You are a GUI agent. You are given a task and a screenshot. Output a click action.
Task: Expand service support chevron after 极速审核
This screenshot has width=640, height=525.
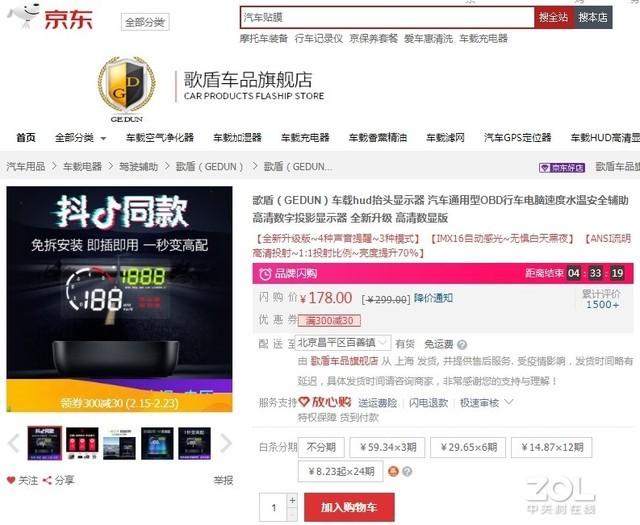coord(509,402)
